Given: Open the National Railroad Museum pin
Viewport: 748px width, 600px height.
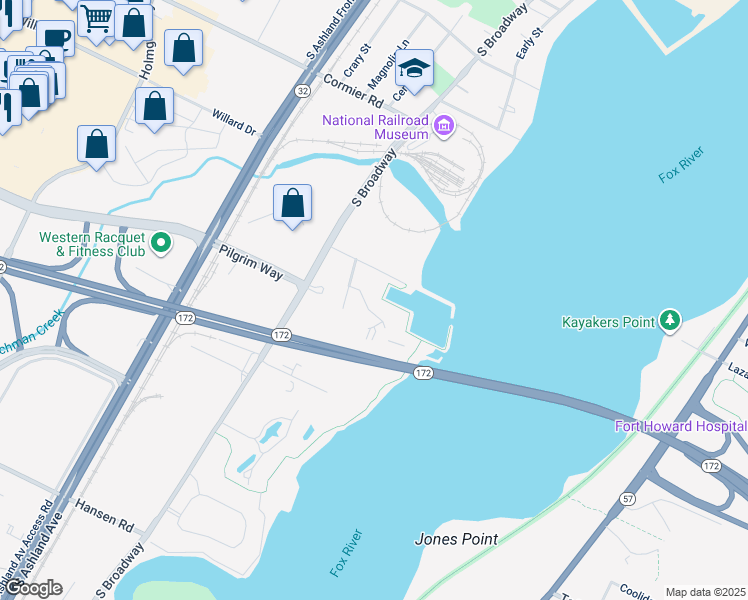Looking at the screenshot, I should coord(444,126).
